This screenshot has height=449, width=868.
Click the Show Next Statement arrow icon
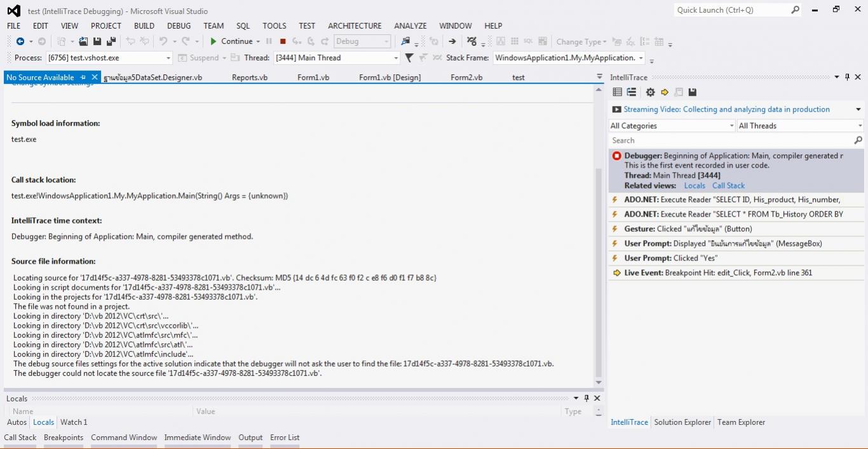click(452, 41)
